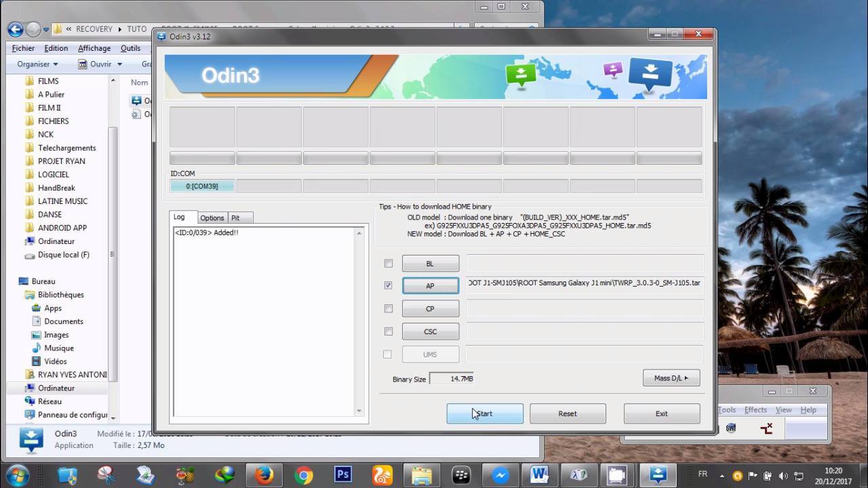This screenshot has width=868, height=488.
Task: Open Help menu in background window
Action: pos(808,410)
